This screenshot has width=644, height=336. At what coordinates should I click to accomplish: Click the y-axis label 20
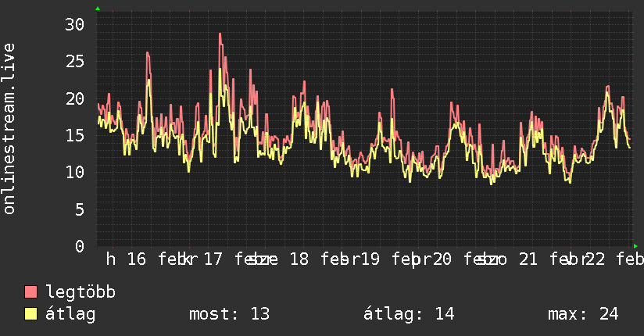coord(74,98)
